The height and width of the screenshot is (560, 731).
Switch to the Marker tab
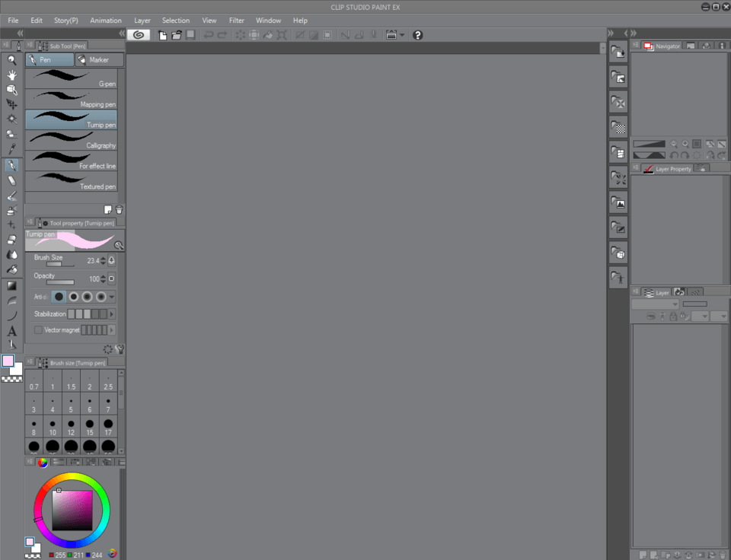tap(98, 59)
